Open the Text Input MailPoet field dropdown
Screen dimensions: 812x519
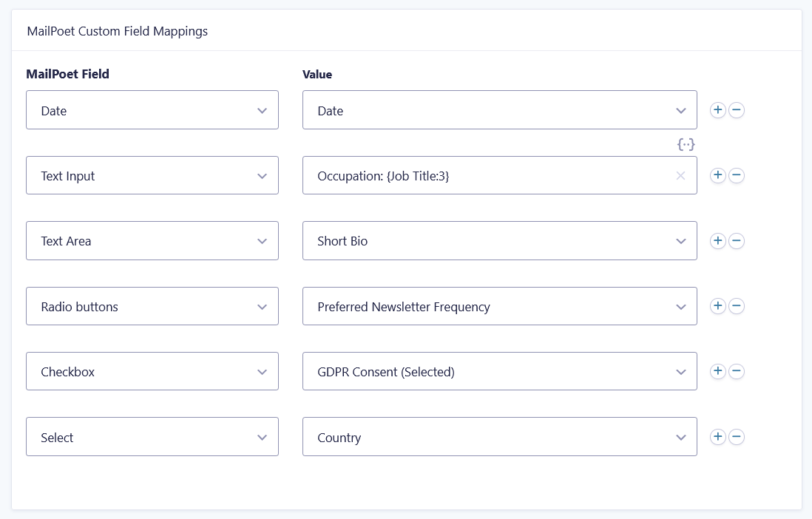tap(152, 175)
